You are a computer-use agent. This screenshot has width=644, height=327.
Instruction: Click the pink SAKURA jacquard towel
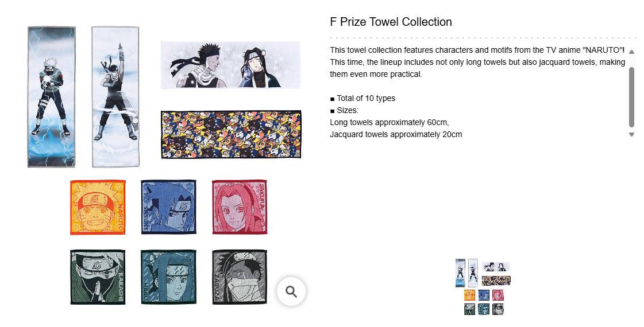[239, 207]
